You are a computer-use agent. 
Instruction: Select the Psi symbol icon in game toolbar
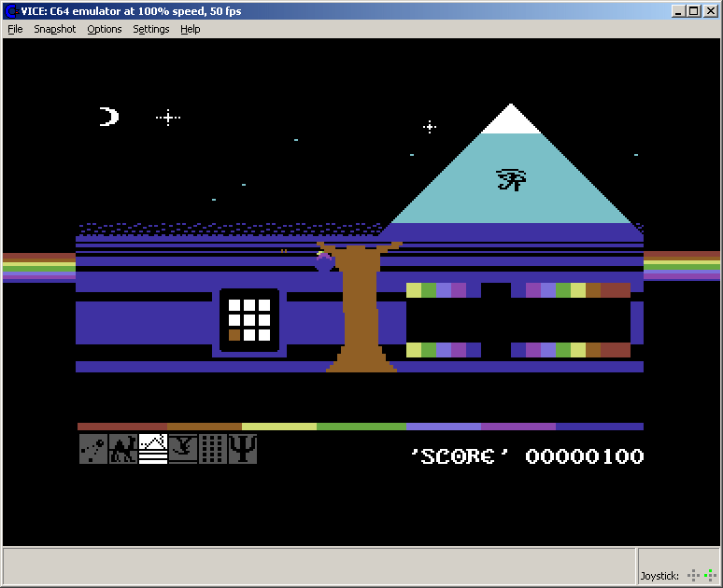243,449
